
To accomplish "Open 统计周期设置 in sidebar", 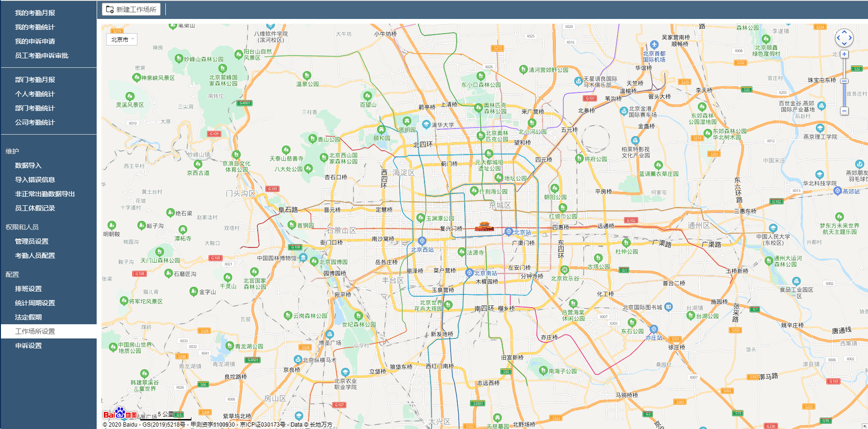I will pos(35,303).
